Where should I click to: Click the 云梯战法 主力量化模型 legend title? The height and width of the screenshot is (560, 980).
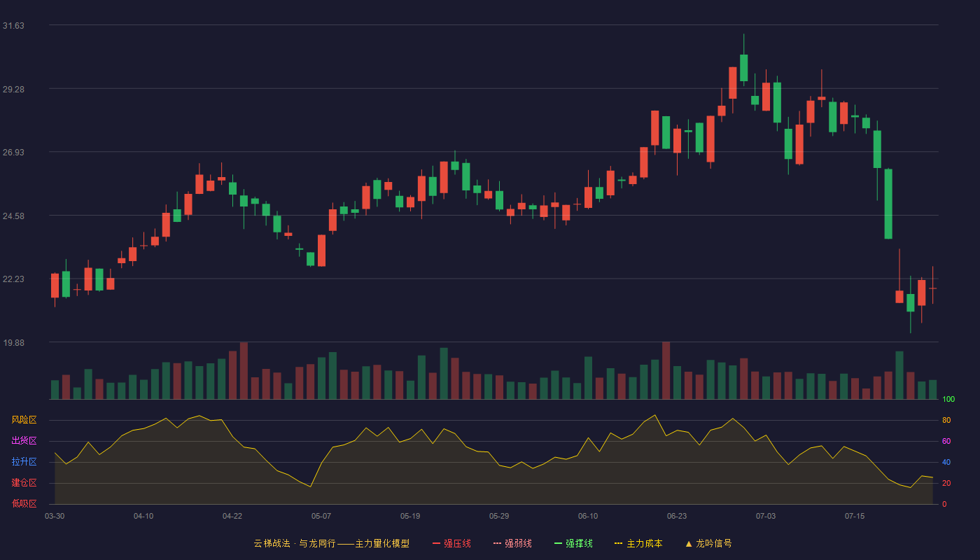tap(332, 543)
